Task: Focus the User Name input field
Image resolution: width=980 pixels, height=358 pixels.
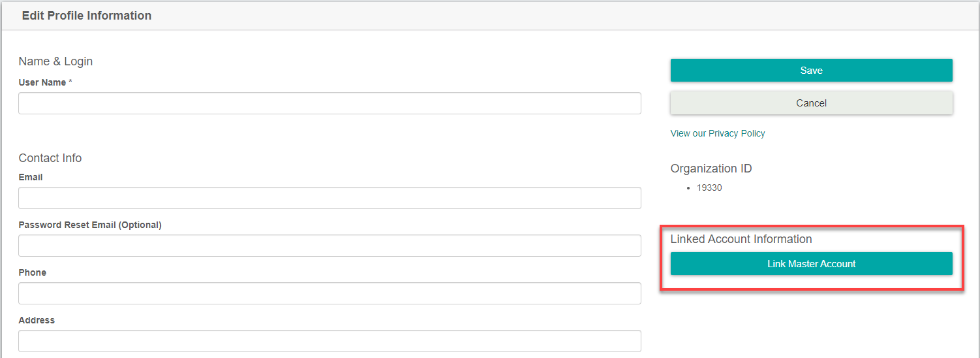Action: [x=329, y=103]
